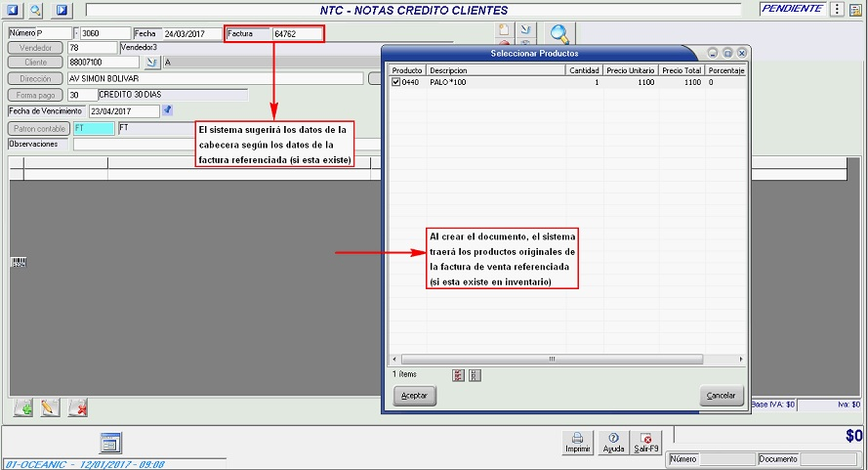Viewport: 868px width, 470px height.
Task: Click the previous record arrow icon
Action: (12, 10)
